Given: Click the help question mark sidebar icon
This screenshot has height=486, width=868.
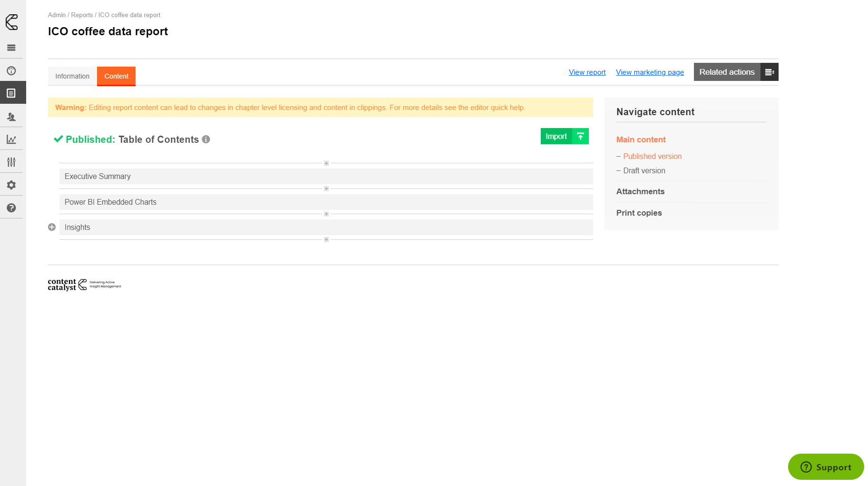Looking at the screenshot, I should coord(12,207).
